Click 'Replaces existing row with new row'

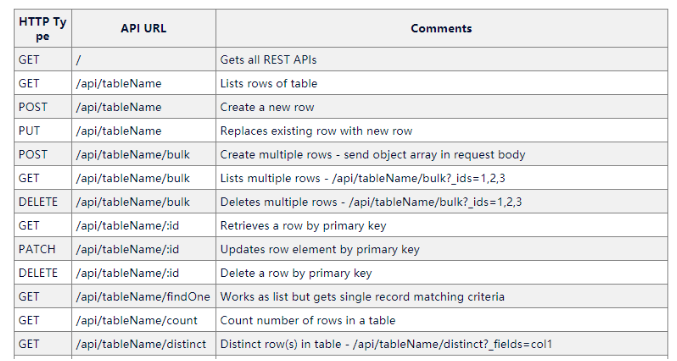[x=316, y=131]
